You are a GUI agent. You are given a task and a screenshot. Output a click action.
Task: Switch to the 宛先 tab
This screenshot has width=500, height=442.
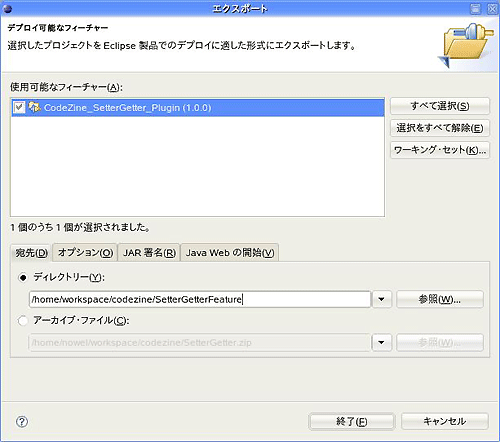pyautogui.click(x=31, y=253)
